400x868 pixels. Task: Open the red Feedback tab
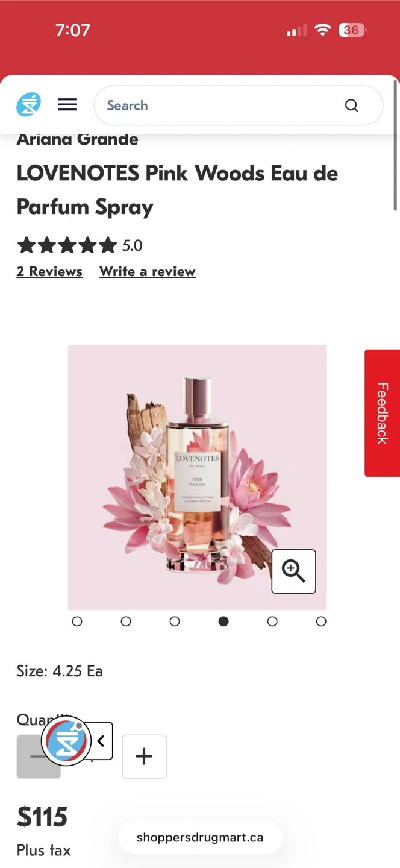(x=382, y=413)
